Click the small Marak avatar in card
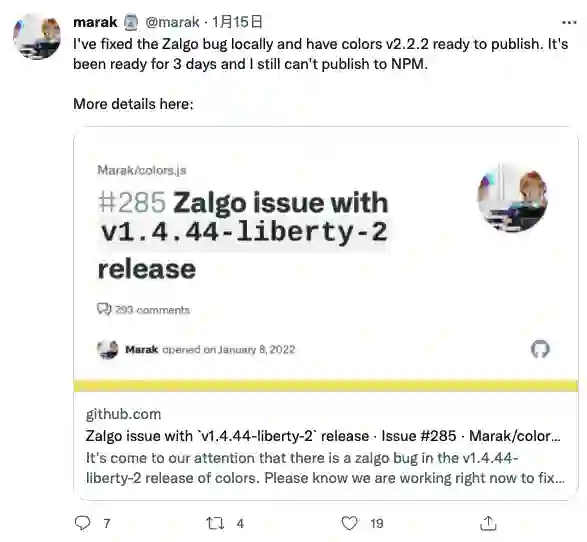The height and width of the screenshot is (542, 587). pyautogui.click(x=108, y=349)
